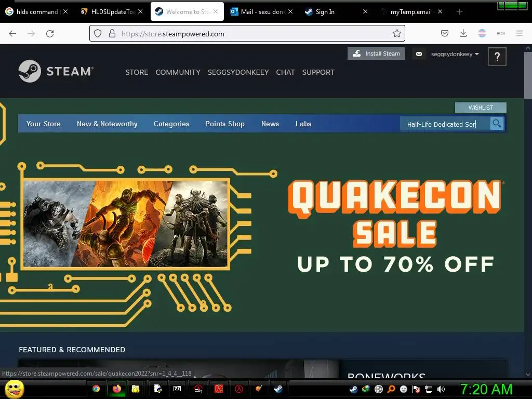This screenshot has height=399, width=532.
Task: Go back to the previous page
Action: [12, 34]
